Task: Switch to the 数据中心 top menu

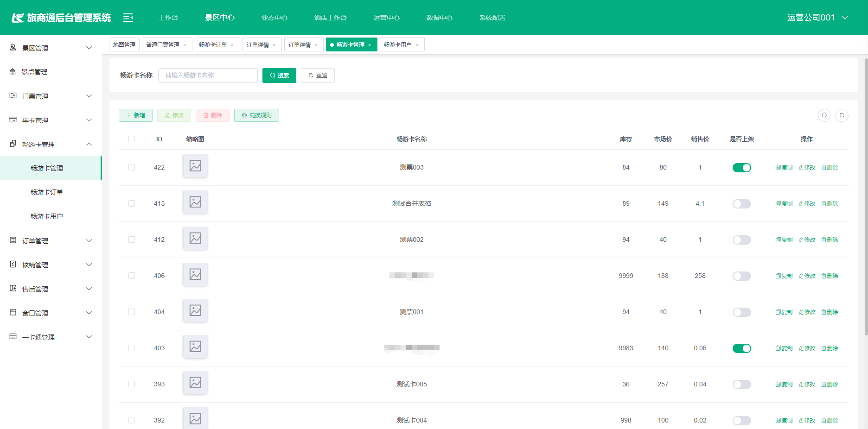Action: (439, 18)
